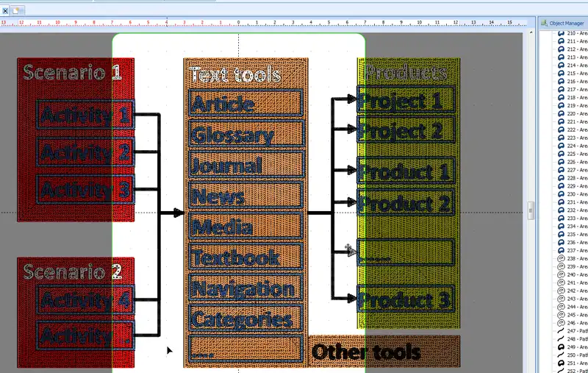The width and height of the screenshot is (588, 373).
Task: Click the horizontal ruler above the canvas
Action: [265, 23]
